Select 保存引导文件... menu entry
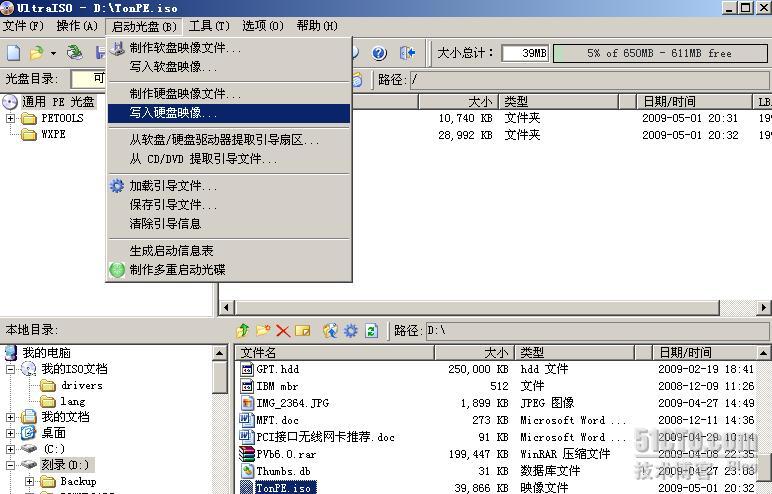The height and width of the screenshot is (494, 772). point(229,204)
